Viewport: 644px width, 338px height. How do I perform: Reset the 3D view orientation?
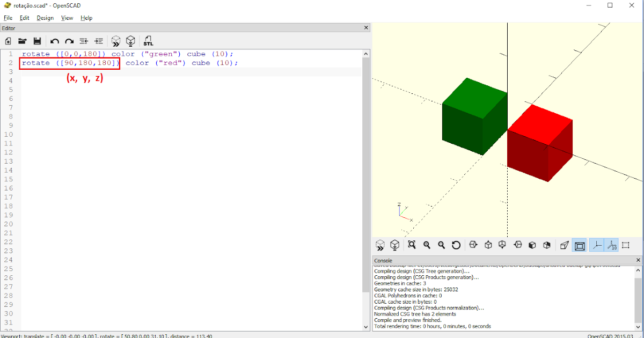coord(456,245)
